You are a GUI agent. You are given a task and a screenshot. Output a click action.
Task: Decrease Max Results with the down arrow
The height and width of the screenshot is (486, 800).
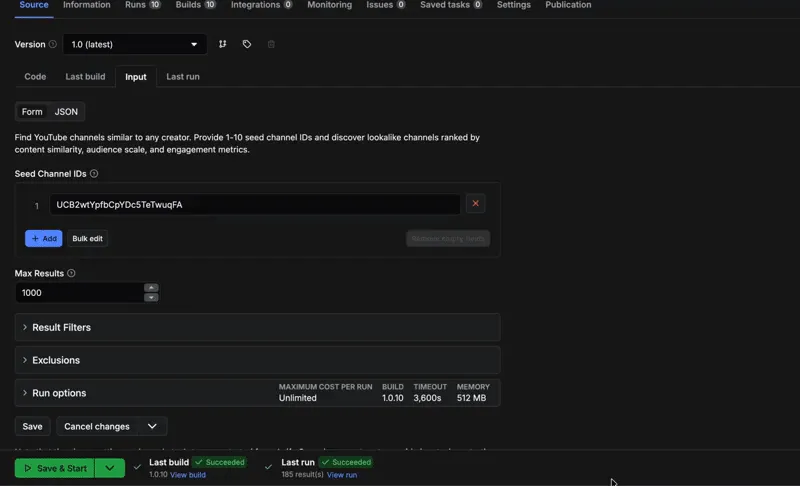click(151, 298)
